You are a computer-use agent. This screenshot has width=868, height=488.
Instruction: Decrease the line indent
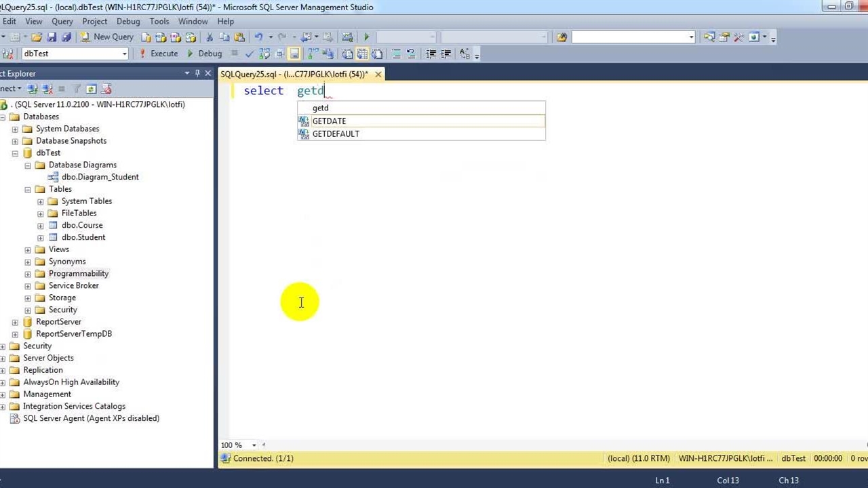pyautogui.click(x=431, y=54)
